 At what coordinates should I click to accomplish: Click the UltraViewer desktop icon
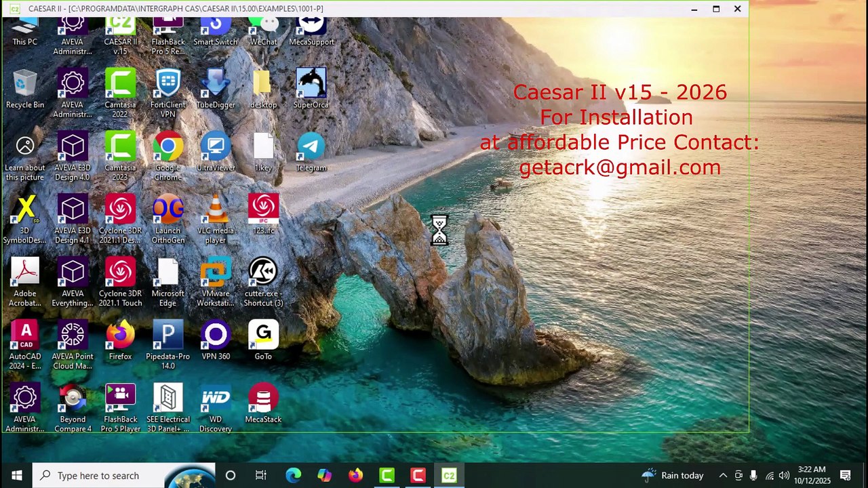(216, 152)
